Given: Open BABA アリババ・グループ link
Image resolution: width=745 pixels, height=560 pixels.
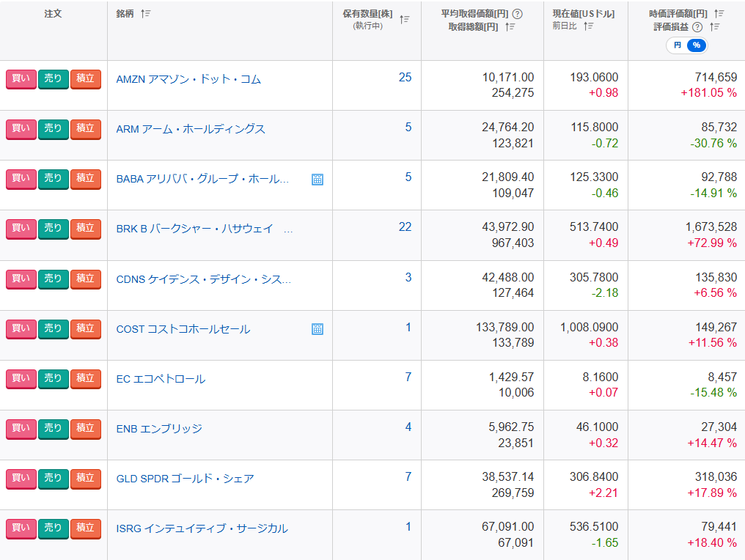Looking at the screenshot, I should click(202, 179).
